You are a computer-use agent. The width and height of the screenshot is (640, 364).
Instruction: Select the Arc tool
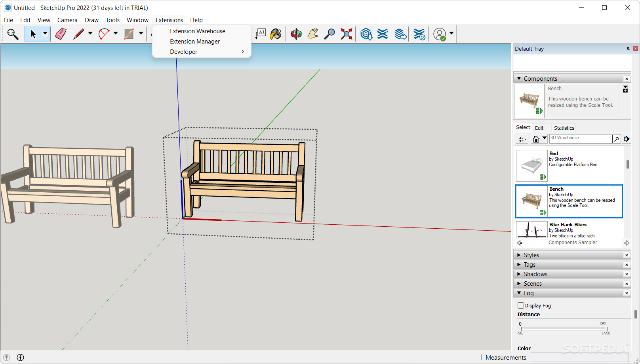click(104, 34)
